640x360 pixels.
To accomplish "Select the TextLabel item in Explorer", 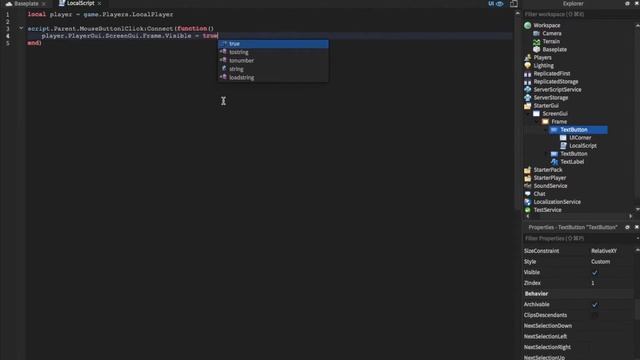I will [x=572, y=162].
